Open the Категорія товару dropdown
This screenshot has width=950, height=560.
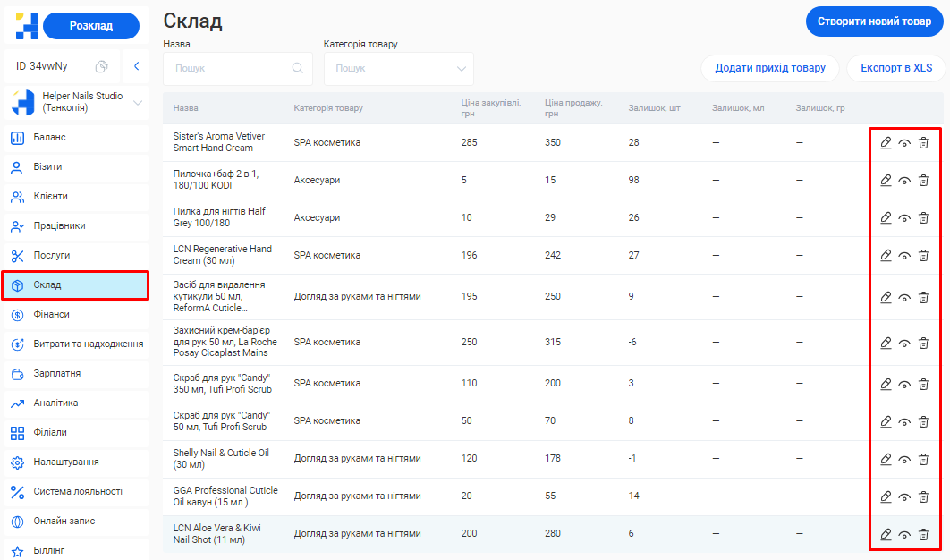pos(398,68)
